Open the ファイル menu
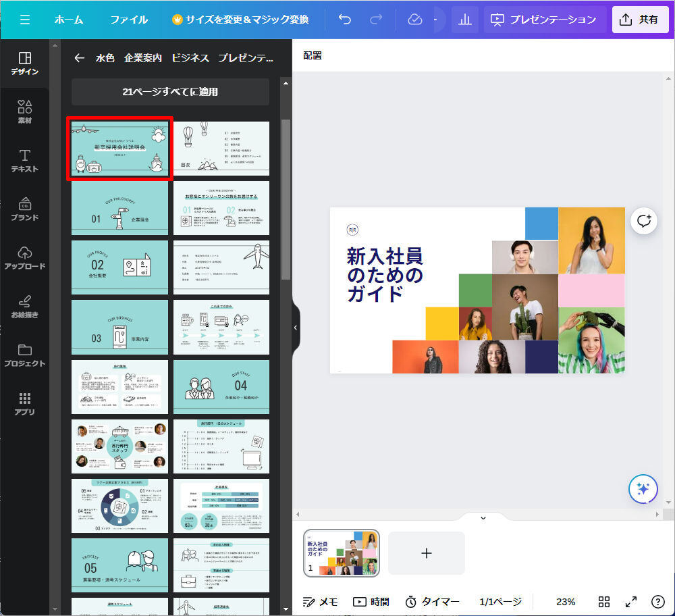 tap(129, 20)
